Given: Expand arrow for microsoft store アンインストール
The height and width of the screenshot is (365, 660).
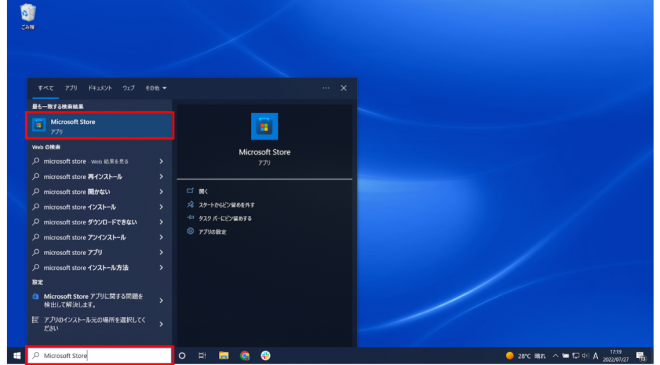Looking at the screenshot, I should 161,237.
